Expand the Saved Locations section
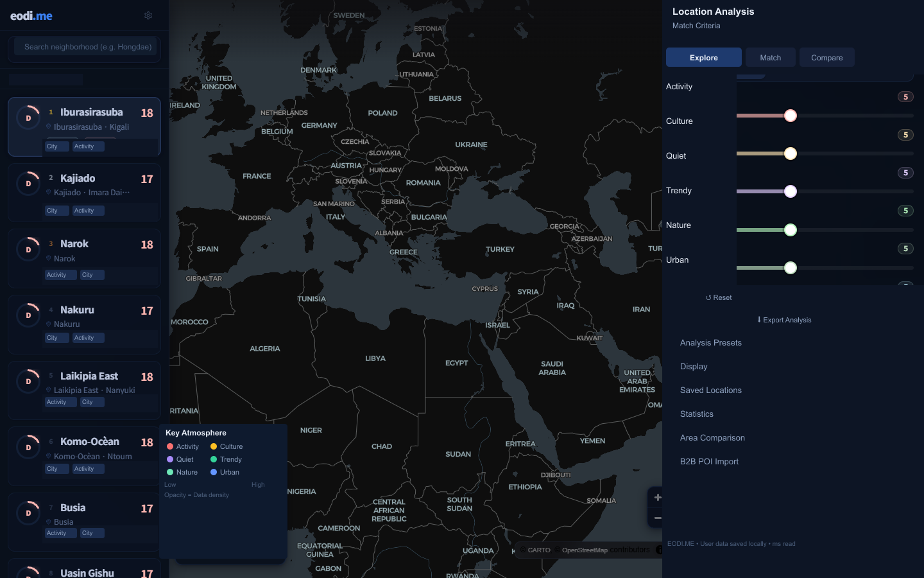The width and height of the screenshot is (924, 578). point(711,390)
